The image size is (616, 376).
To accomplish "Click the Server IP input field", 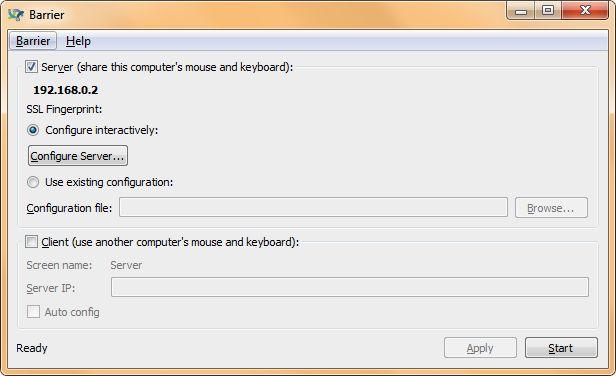I will point(350,287).
